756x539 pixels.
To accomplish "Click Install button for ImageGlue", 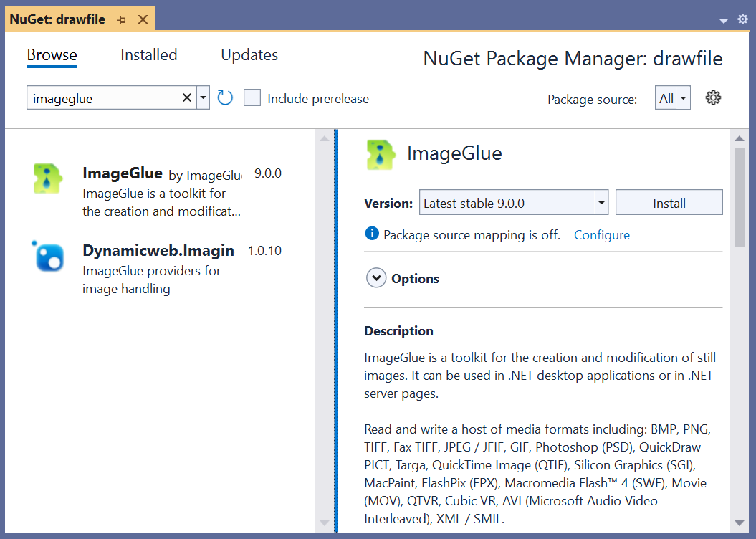I will point(669,203).
